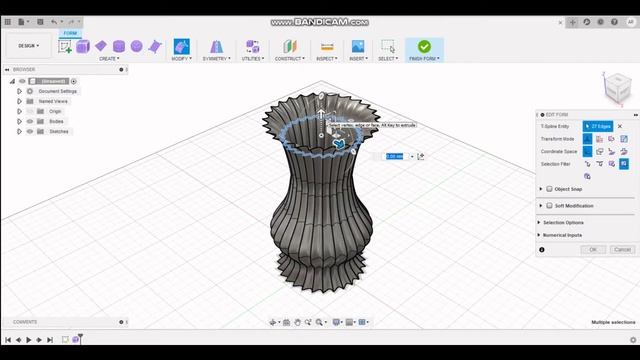Expand the Document Settings node
The height and width of the screenshot is (360, 640).
click(x=19, y=91)
